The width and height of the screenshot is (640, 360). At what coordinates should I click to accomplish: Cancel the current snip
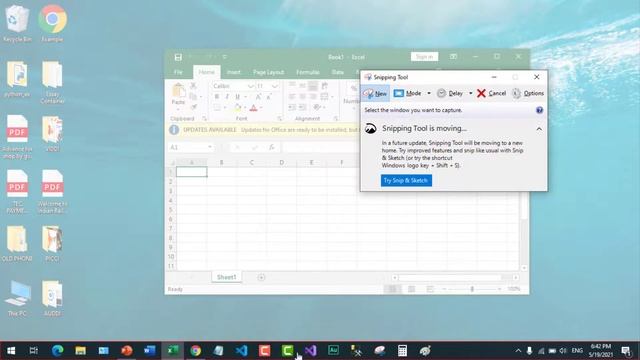[x=491, y=93]
